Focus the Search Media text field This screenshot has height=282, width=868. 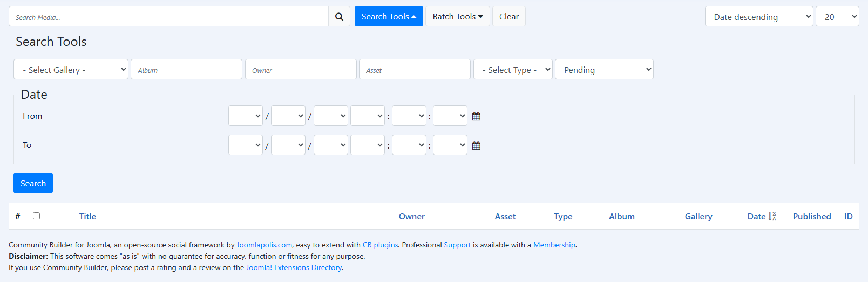168,17
